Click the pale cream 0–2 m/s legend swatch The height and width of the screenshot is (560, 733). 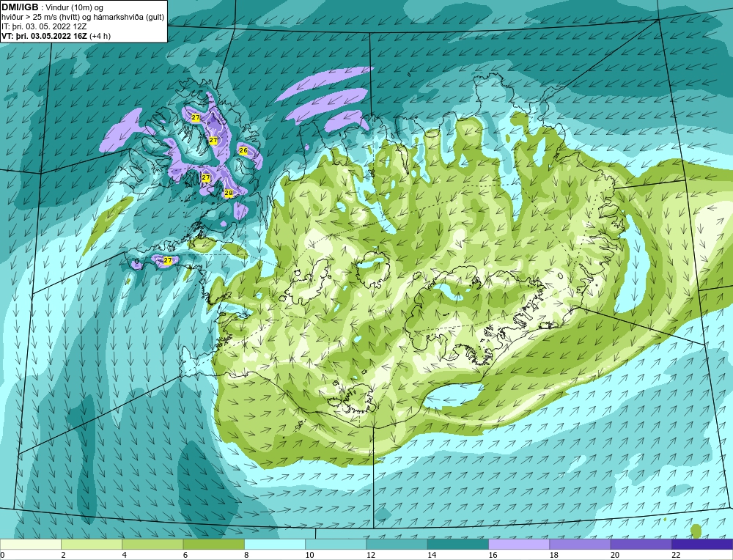point(31,544)
